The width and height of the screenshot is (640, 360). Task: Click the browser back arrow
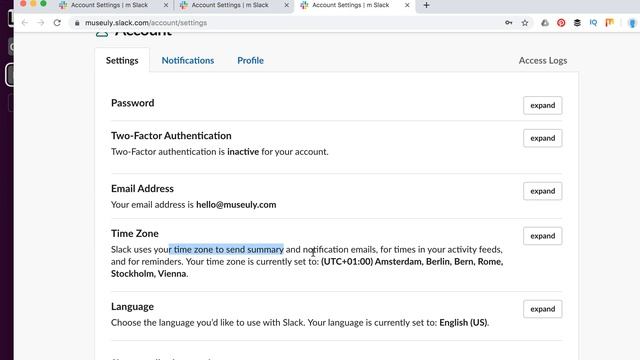(x=25, y=23)
